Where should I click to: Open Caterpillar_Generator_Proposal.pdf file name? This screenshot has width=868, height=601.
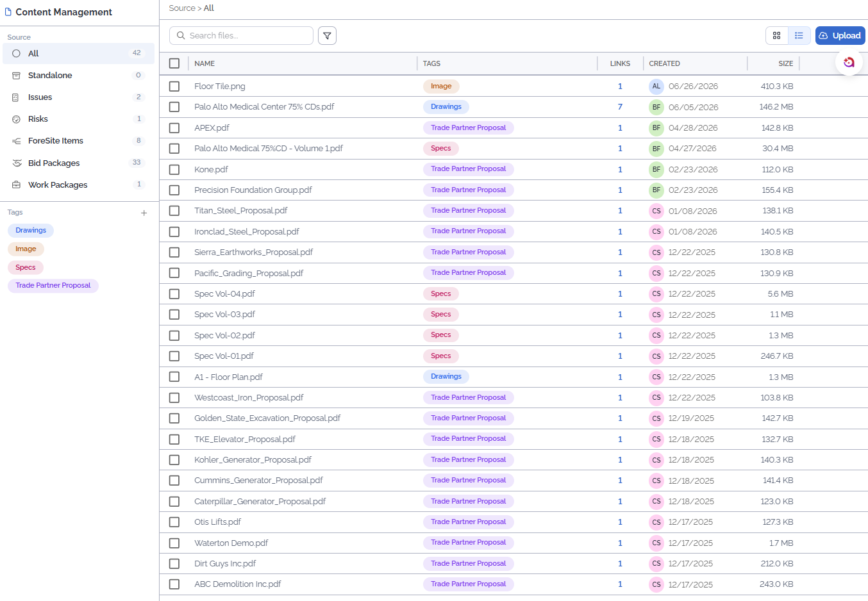pyautogui.click(x=260, y=502)
